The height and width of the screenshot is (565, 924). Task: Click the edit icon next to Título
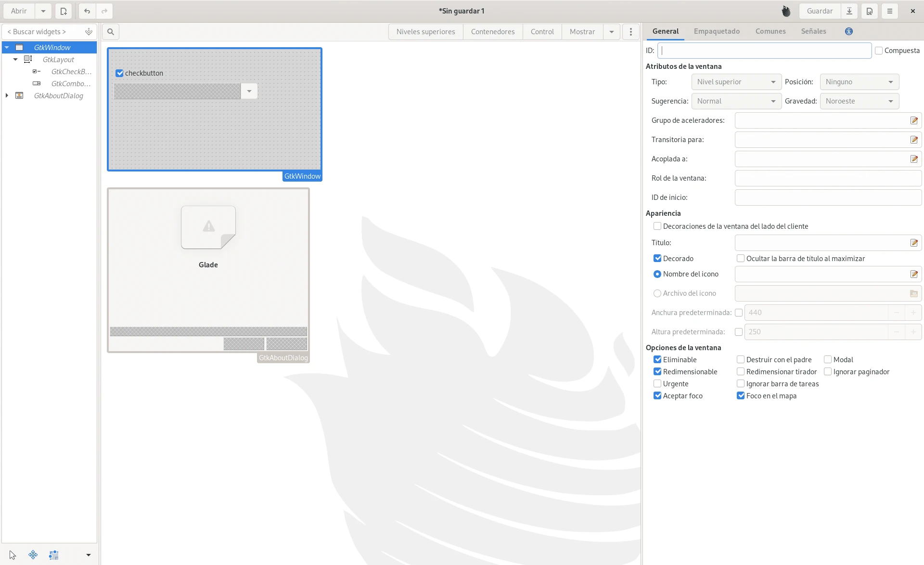[x=914, y=243]
